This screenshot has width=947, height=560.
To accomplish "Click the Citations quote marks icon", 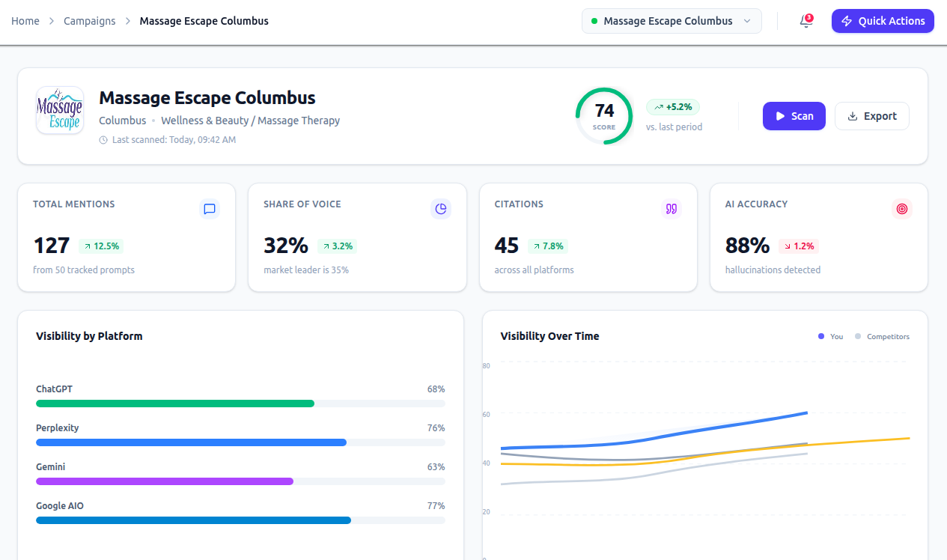I will pos(672,209).
